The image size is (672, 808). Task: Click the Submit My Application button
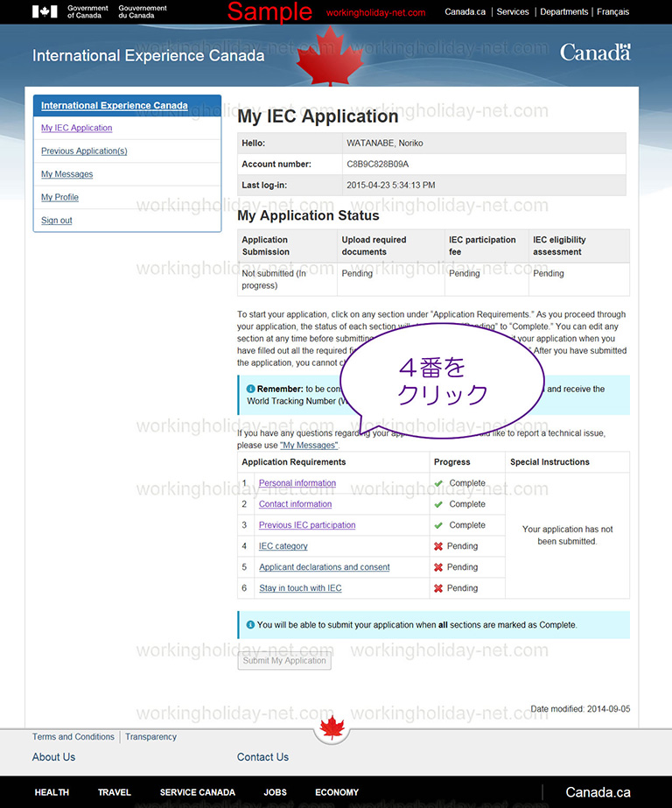(x=284, y=661)
